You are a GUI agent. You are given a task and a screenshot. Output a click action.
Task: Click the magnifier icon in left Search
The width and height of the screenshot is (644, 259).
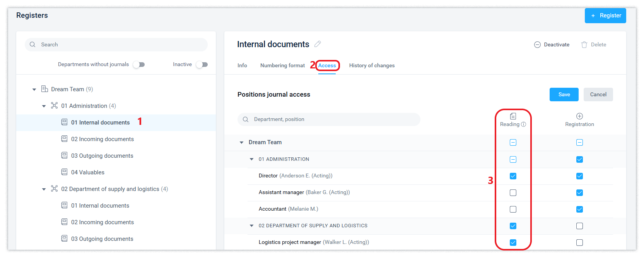[x=33, y=44]
